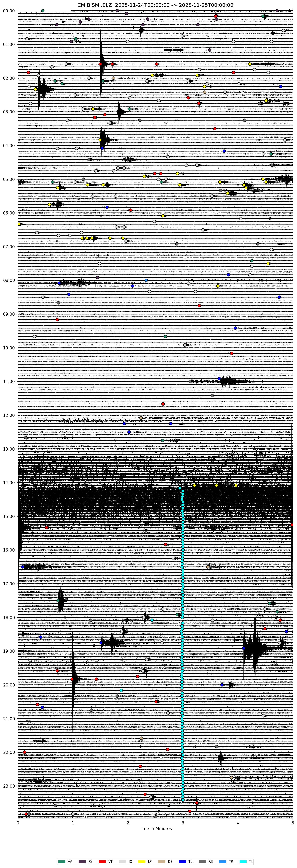
Task: Click the 18:00 hour tick label
Action: point(9,617)
